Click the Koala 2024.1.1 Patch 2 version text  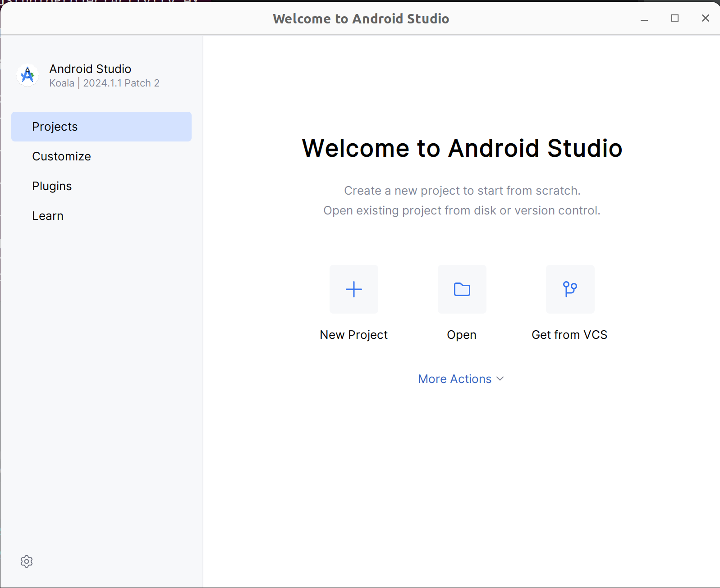click(105, 83)
